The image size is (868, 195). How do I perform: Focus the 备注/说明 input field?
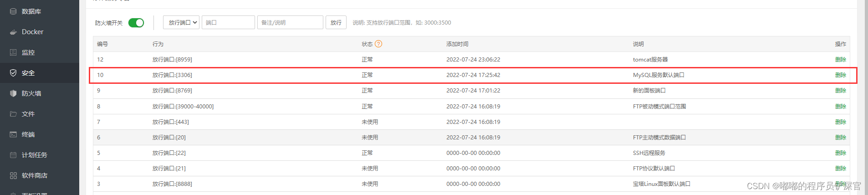tap(290, 22)
